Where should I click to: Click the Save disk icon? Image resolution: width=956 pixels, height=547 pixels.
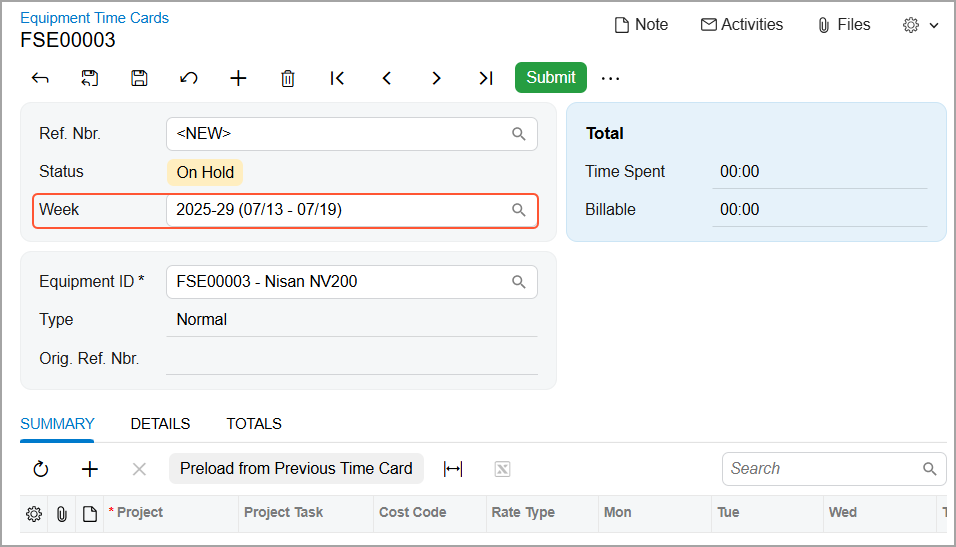(x=139, y=78)
